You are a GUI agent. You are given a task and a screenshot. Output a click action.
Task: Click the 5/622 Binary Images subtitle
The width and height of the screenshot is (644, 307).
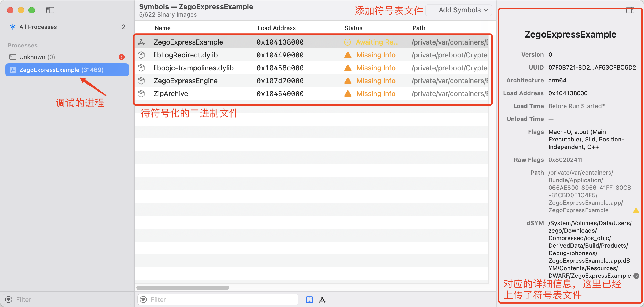(168, 15)
